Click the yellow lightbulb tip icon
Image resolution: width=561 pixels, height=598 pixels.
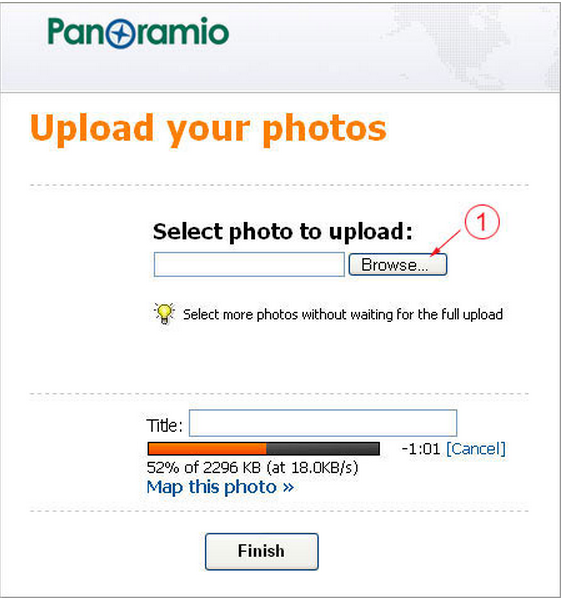164,313
